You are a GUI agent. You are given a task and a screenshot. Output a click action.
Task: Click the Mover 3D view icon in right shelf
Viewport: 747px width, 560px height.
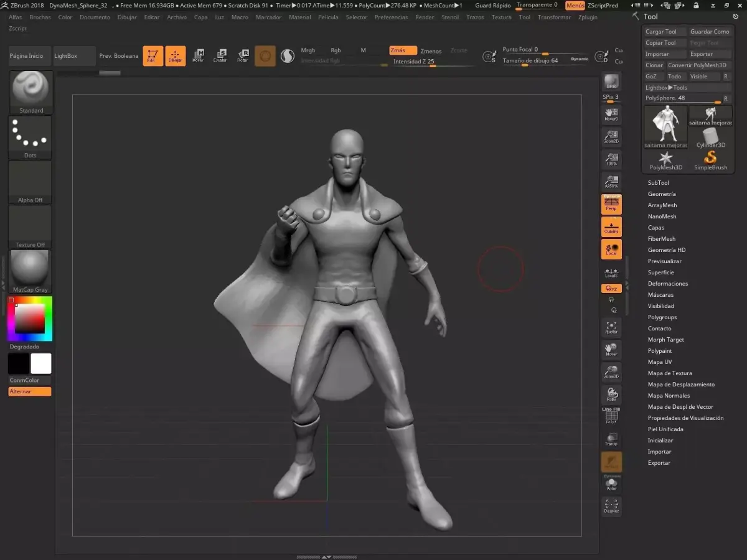[611, 350]
